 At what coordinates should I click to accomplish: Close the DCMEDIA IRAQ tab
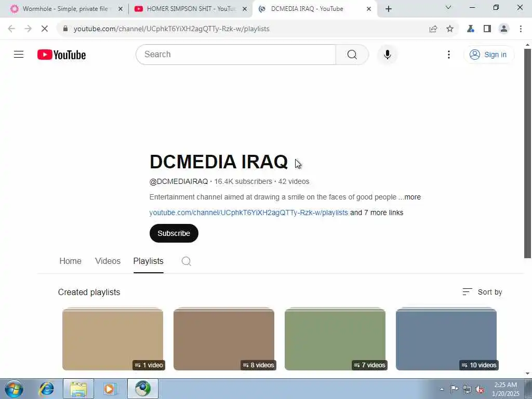[x=369, y=9]
